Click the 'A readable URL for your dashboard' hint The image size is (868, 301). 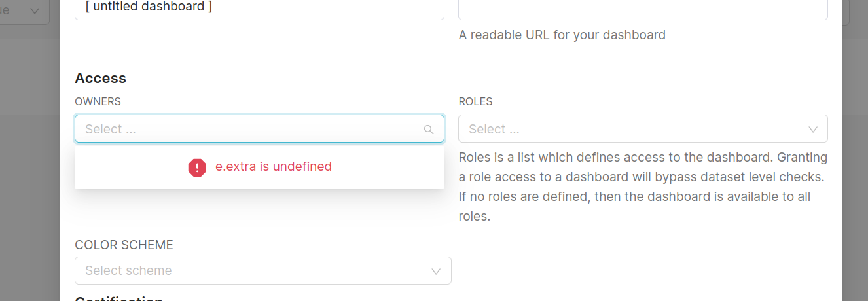pyautogui.click(x=562, y=35)
